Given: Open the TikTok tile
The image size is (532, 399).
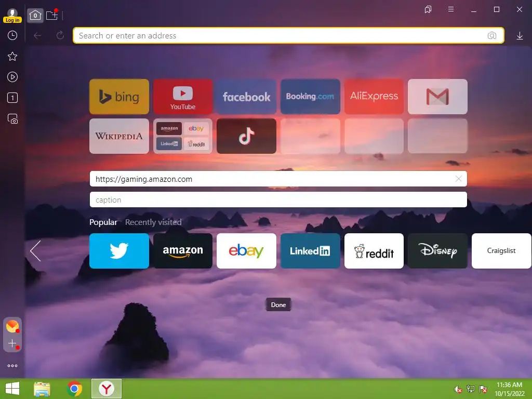Looking at the screenshot, I should click(246, 136).
